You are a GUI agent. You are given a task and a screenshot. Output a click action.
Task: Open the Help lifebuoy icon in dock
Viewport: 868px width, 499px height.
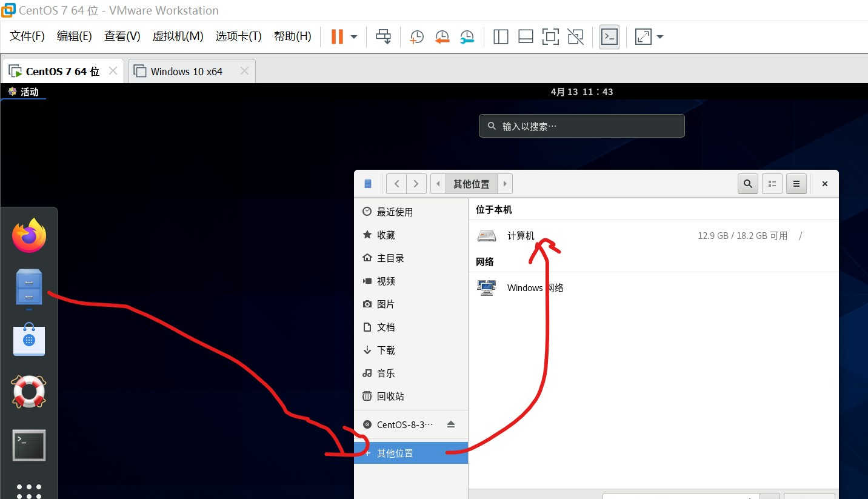point(29,392)
